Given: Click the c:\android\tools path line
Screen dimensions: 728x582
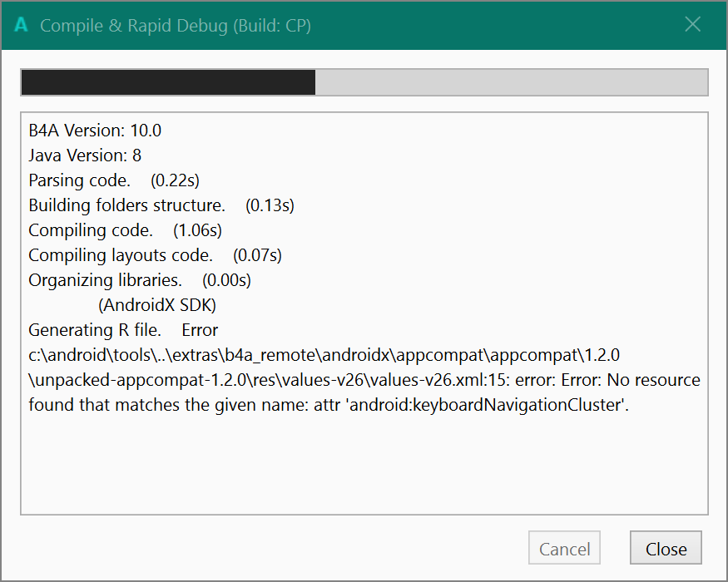Looking at the screenshot, I should (x=324, y=355).
